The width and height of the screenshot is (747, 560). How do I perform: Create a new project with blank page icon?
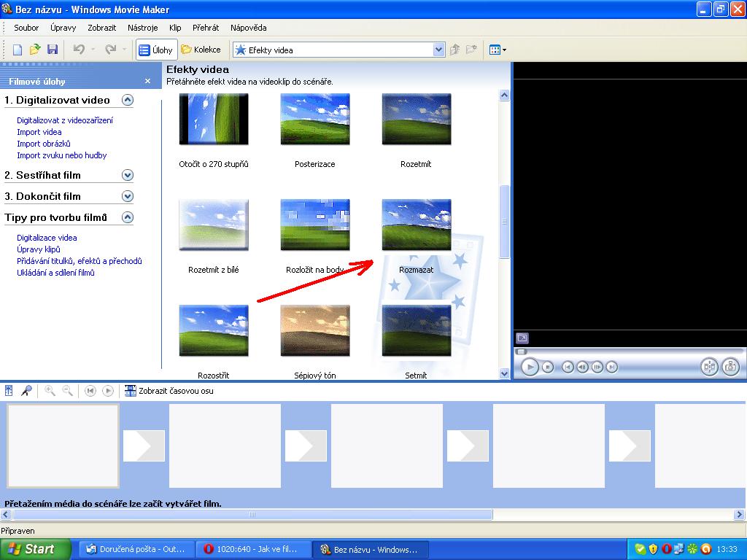(18, 50)
